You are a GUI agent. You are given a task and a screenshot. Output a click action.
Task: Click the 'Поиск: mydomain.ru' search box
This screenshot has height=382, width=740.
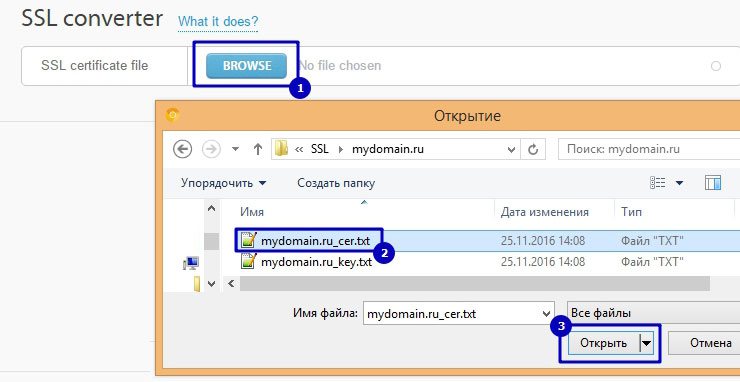(x=649, y=149)
